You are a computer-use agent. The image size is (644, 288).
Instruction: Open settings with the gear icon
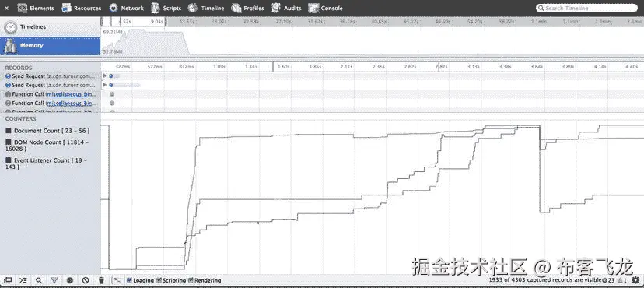click(x=635, y=280)
